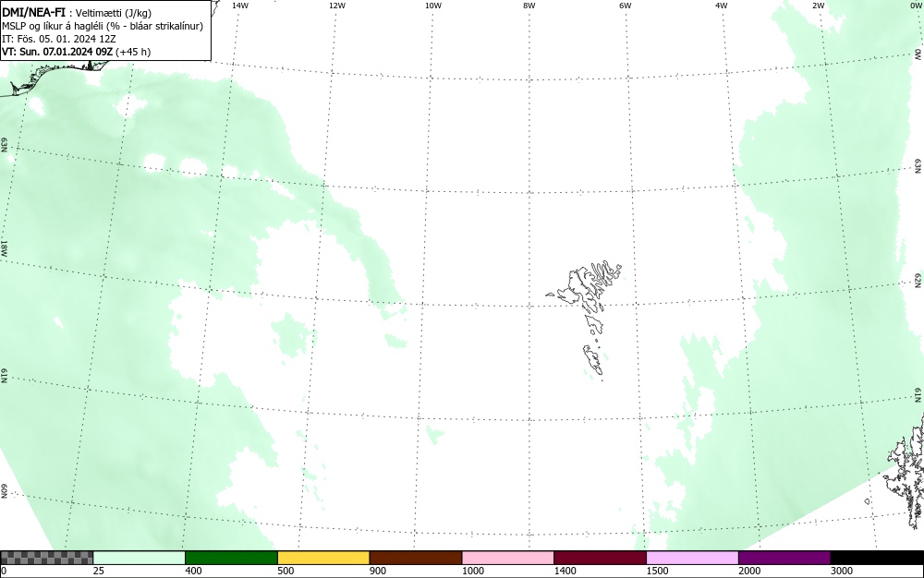Click the 4W longitude label
Image resolution: width=924 pixels, height=578 pixels.
(722, 6)
